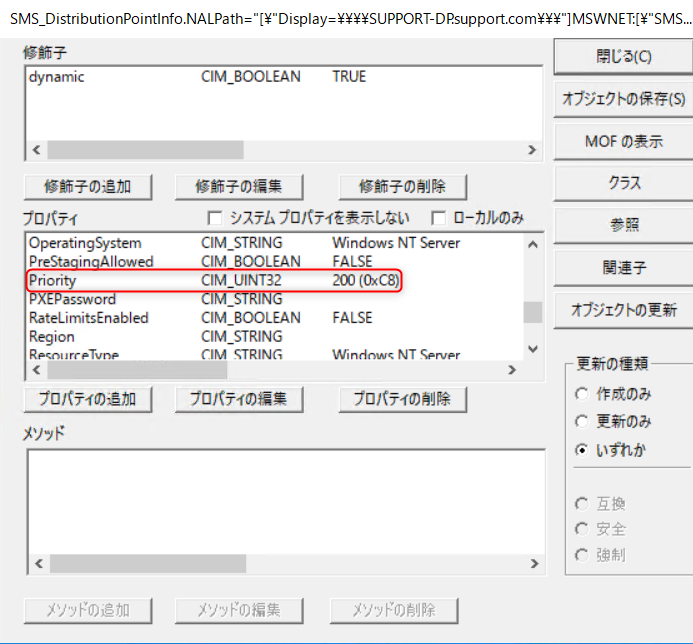Screen dimensions: 693x644
Task: Click inside the empty メソッド list box
Action: tap(286, 502)
